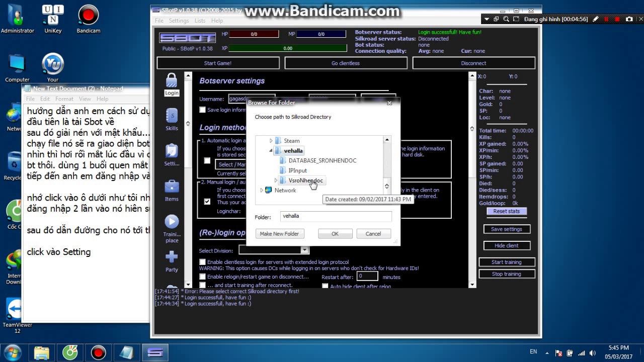Open the Bandicam toolbar dropdown arrow
644x362 pixels.
tap(486, 19)
